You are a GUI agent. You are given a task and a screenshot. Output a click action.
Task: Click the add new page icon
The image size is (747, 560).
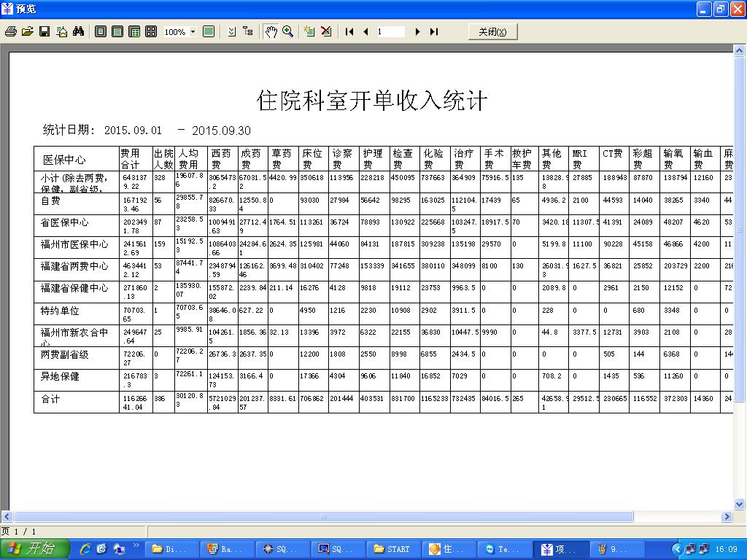click(309, 32)
